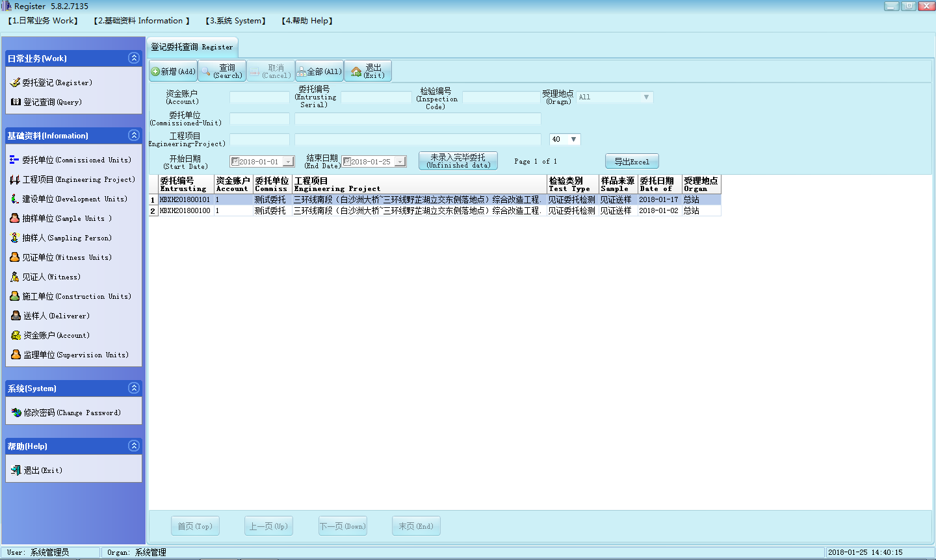Collapse the 日常业务 (Work) sidebar panel
Viewport: 936px width, 560px height.
134,58
